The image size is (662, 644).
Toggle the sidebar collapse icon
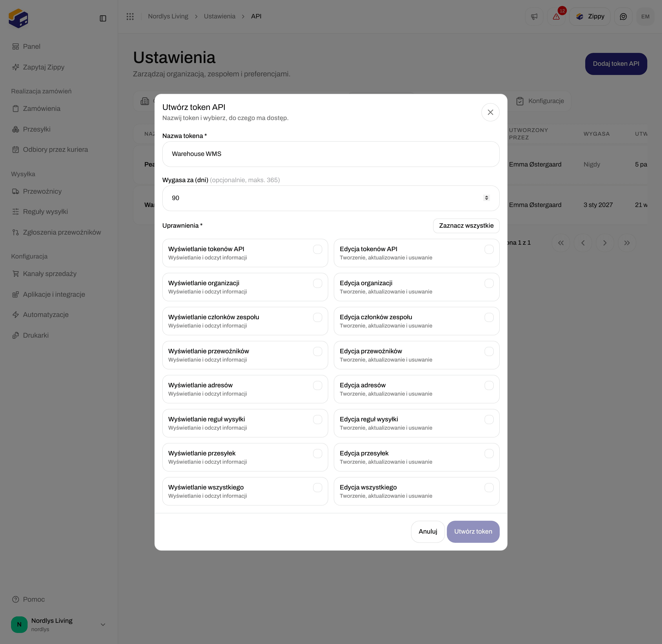pos(103,18)
